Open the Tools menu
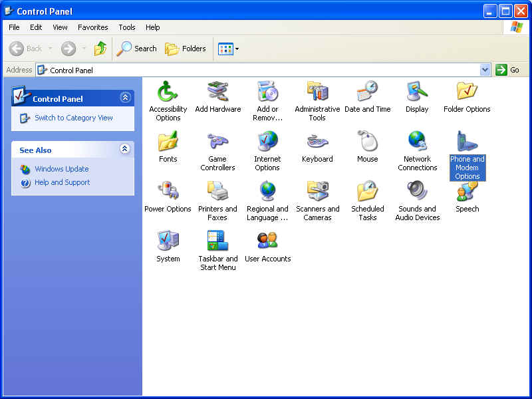 [126, 27]
